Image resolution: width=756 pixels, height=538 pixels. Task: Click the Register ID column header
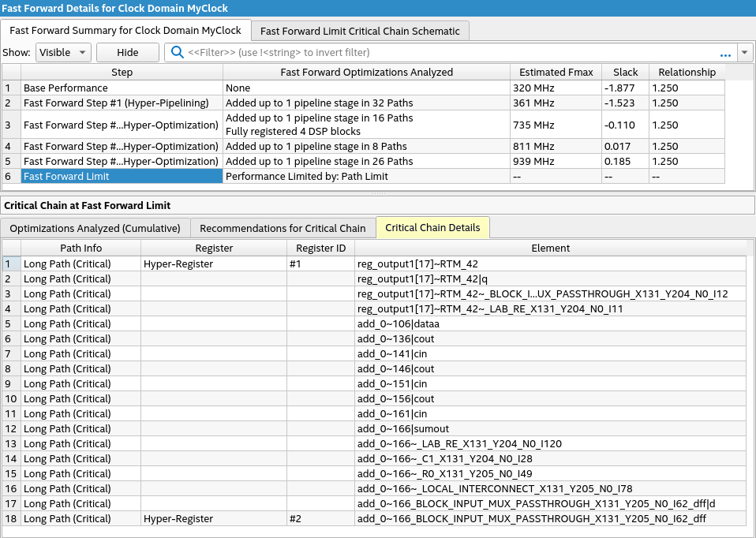tap(320, 248)
